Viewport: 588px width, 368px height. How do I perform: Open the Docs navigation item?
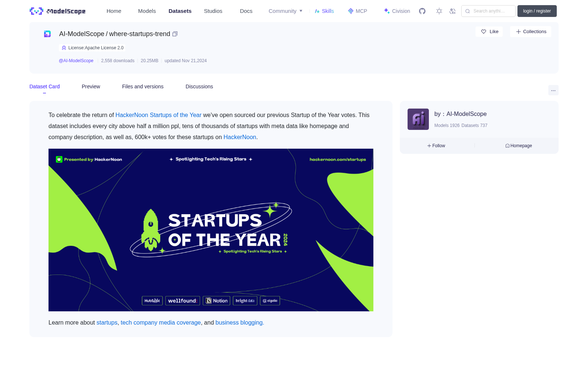[246, 11]
